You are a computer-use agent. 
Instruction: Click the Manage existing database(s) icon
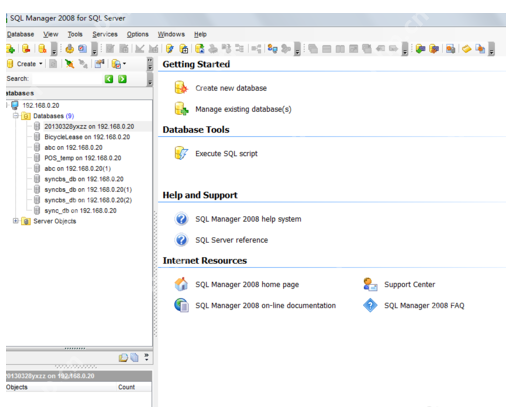pyautogui.click(x=181, y=109)
